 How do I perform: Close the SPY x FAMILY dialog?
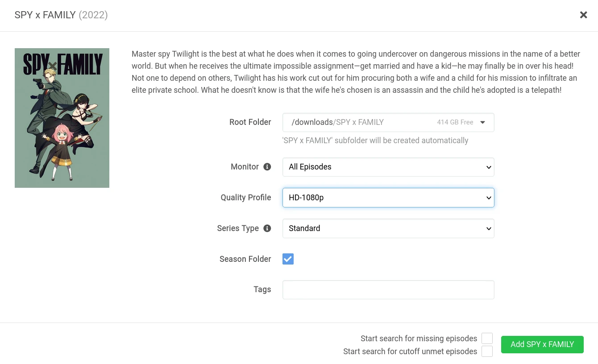tap(583, 15)
